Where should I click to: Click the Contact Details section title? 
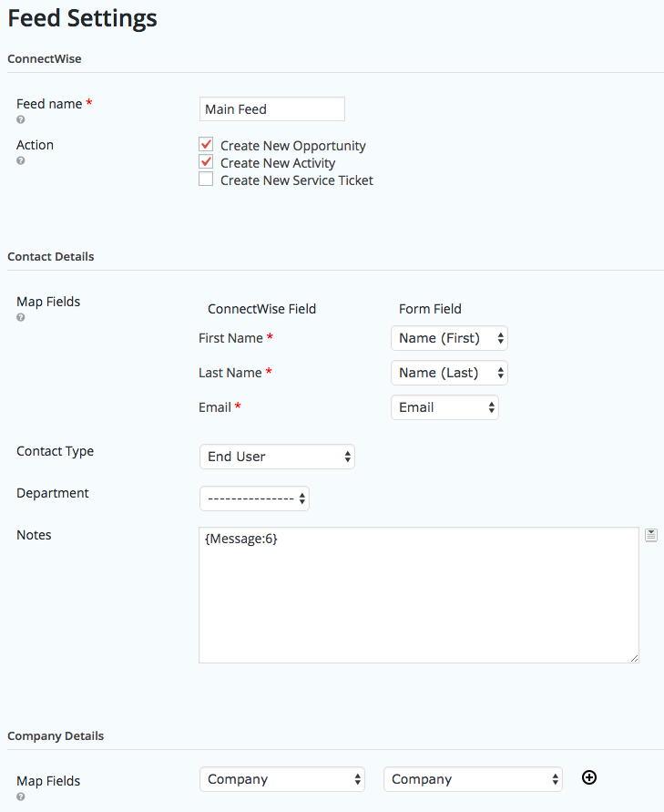click(51, 257)
